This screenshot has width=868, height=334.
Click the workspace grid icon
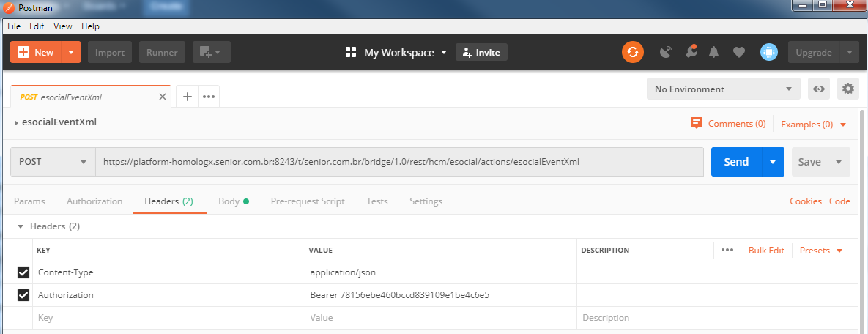350,53
